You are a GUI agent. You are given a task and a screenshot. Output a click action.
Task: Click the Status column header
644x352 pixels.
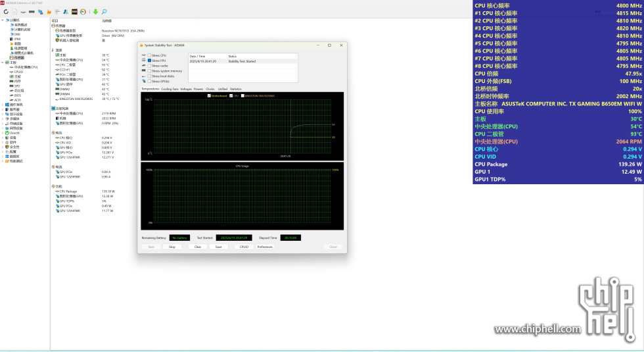pyautogui.click(x=262, y=57)
